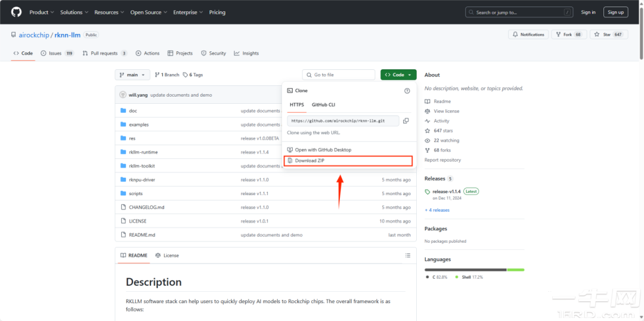The image size is (644, 321).
Task: Click Report repository
Action: pyautogui.click(x=442, y=160)
